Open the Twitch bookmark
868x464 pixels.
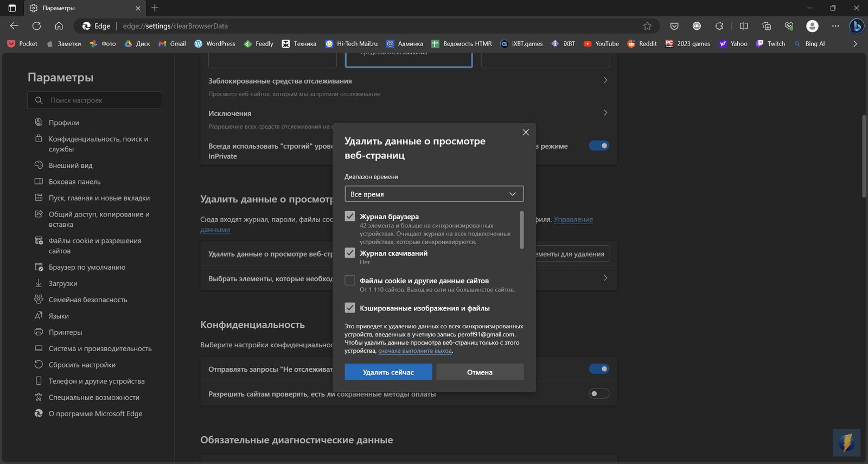tap(770, 43)
